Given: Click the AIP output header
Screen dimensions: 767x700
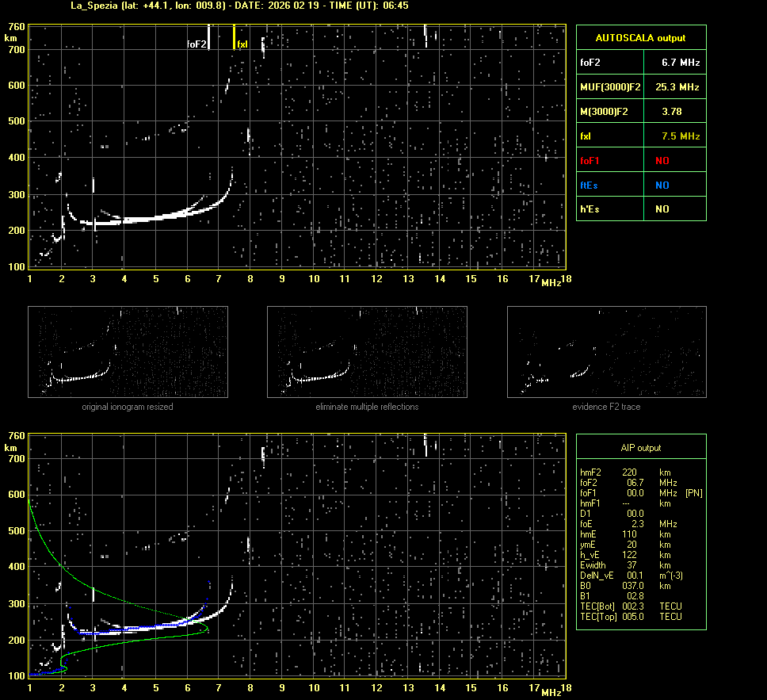Looking at the screenshot, I should (640, 448).
